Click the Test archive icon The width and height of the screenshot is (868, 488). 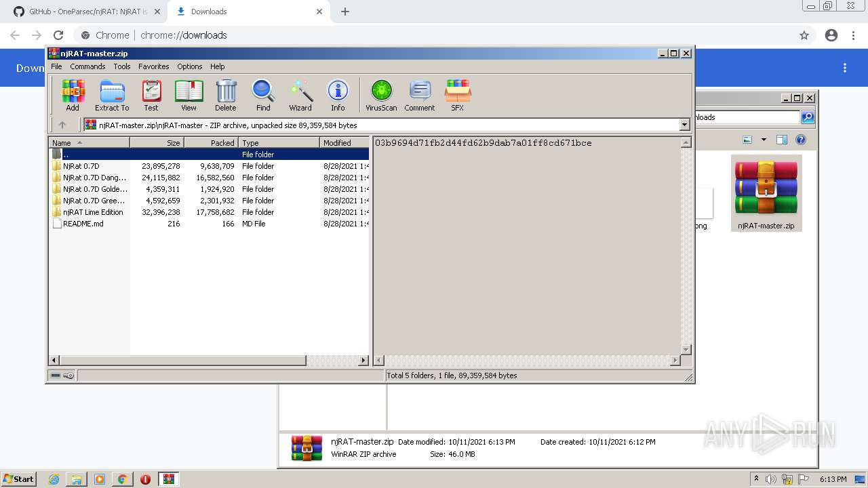pyautogui.click(x=151, y=95)
